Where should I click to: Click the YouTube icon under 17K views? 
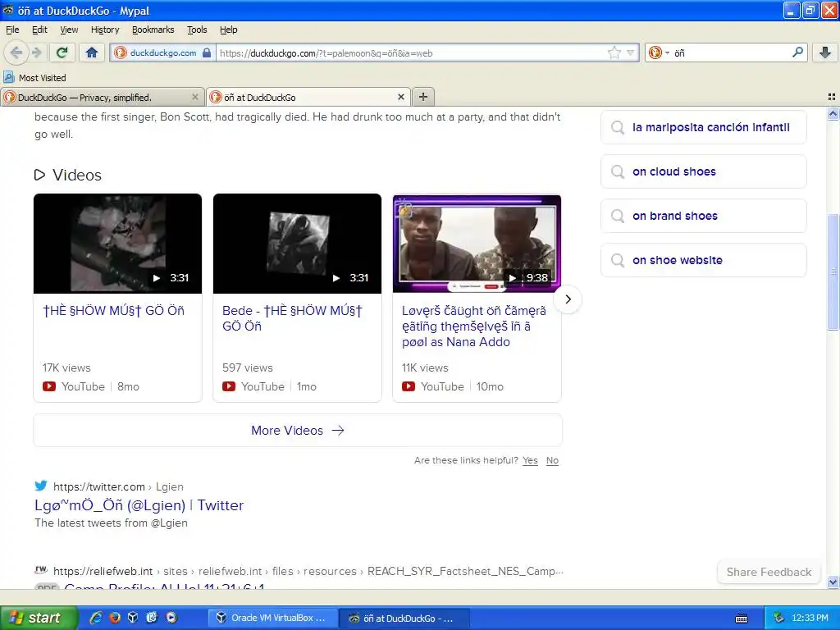click(x=48, y=386)
